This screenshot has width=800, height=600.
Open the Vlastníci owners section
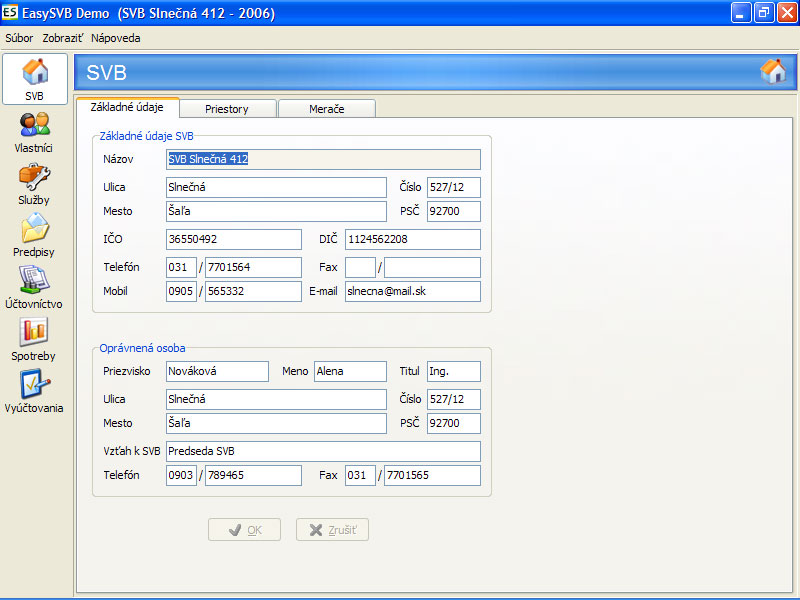click(x=34, y=133)
